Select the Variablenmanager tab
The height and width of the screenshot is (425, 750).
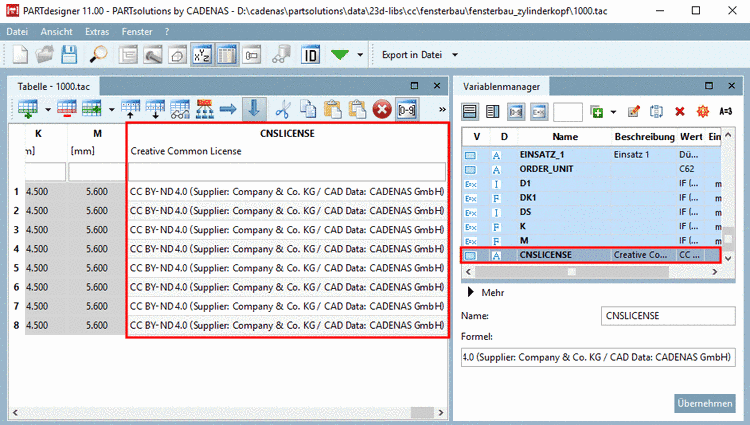click(501, 87)
